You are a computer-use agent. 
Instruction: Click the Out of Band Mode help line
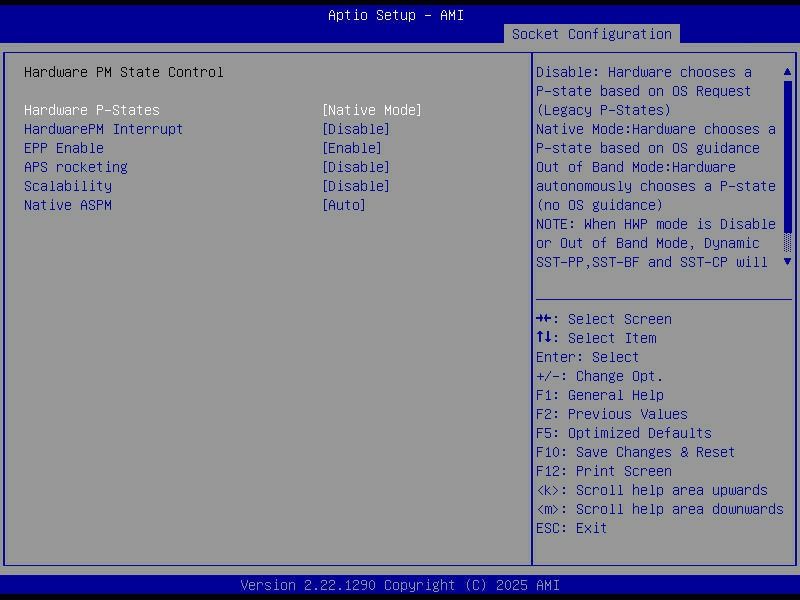(x=636, y=167)
